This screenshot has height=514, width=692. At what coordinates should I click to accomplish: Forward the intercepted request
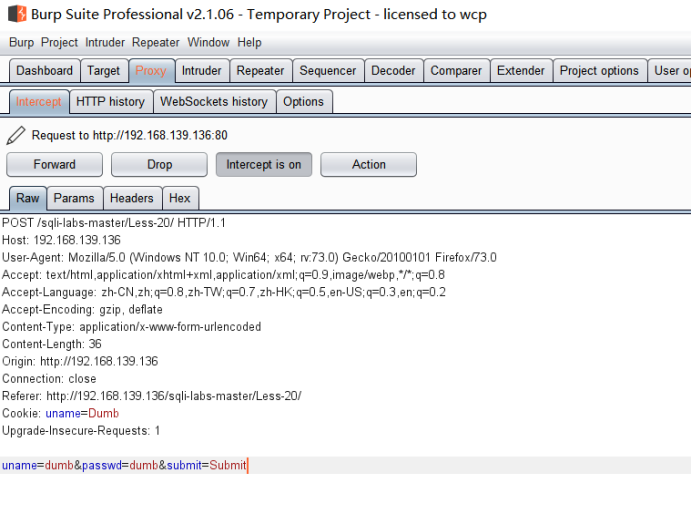(x=54, y=165)
